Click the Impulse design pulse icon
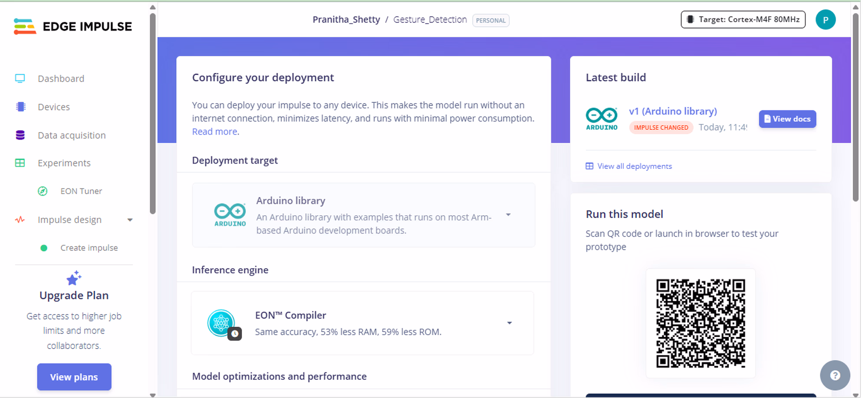The image size is (868, 398). pyautogui.click(x=20, y=220)
